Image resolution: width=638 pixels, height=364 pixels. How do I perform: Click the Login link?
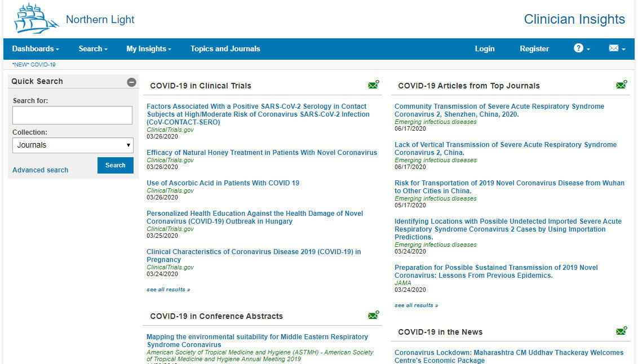(x=484, y=49)
